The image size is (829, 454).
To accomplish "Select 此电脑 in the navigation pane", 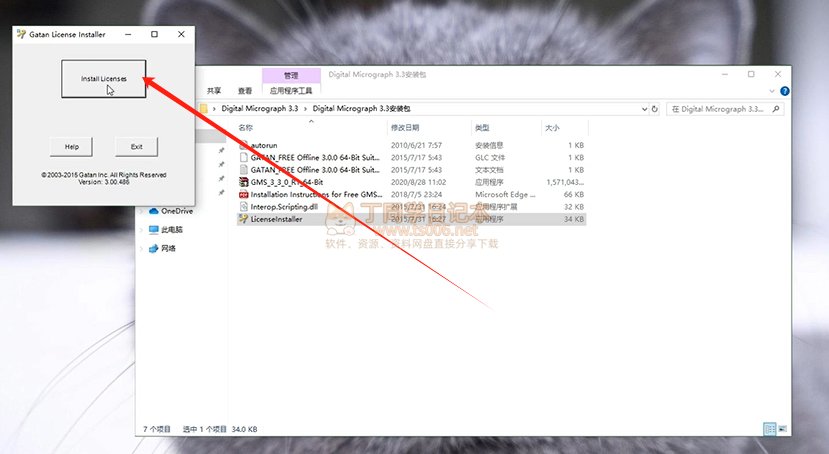I will tap(172, 229).
